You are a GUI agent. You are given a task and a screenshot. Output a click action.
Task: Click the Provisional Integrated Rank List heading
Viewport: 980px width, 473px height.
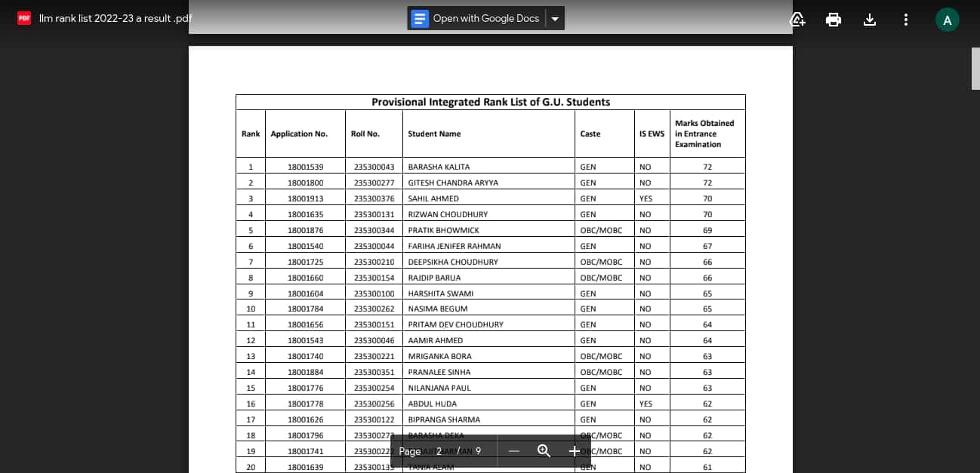point(491,102)
